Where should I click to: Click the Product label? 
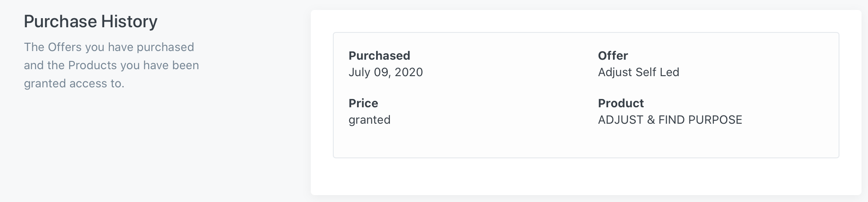621,103
